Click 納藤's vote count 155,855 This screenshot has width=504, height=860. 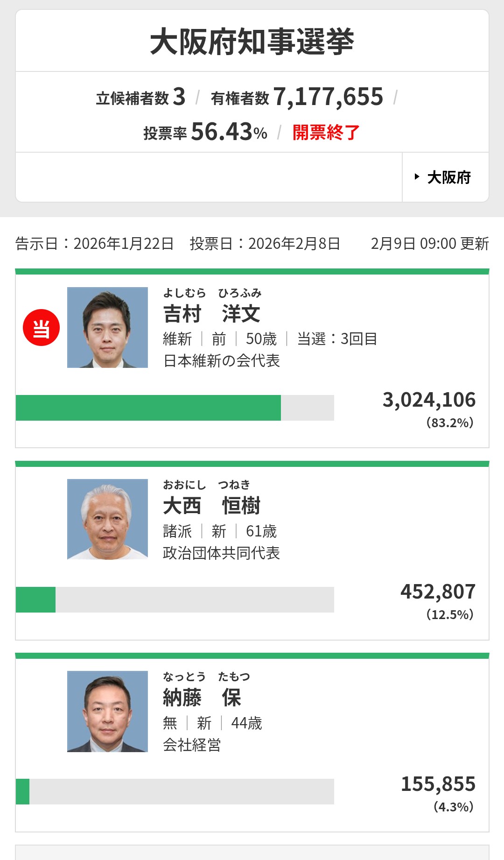pyautogui.click(x=438, y=784)
